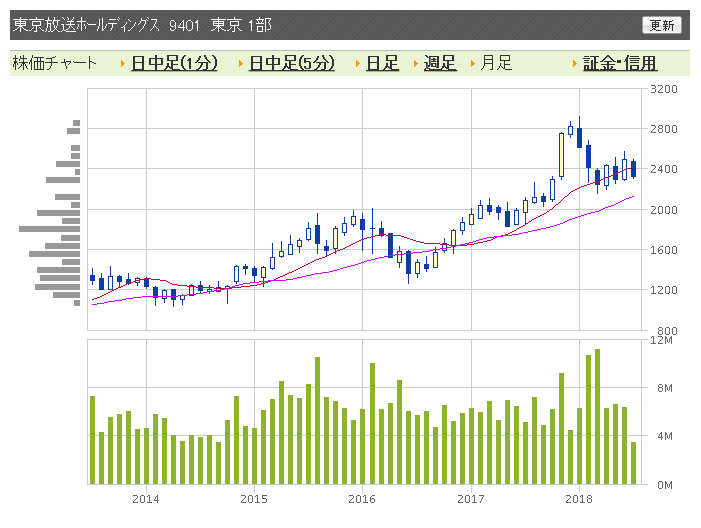The height and width of the screenshot is (528, 701).
Task: Click the 4M volume axis label
Action: pyautogui.click(x=665, y=436)
